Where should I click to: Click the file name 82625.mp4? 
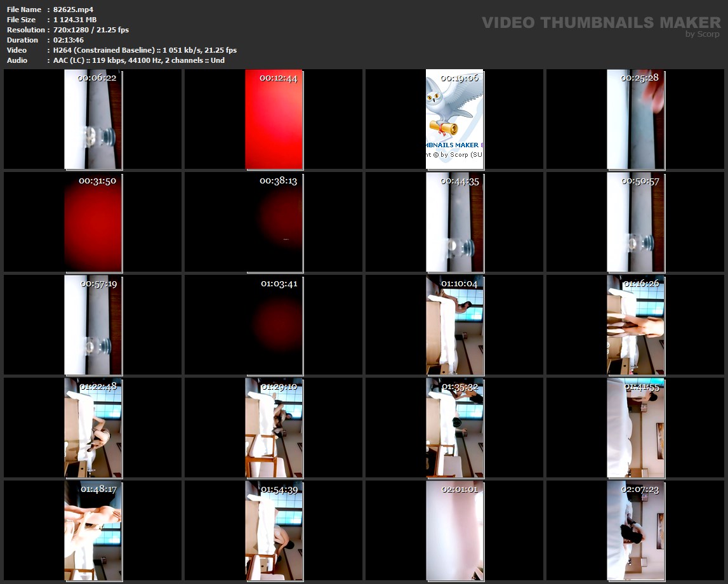[x=74, y=10]
